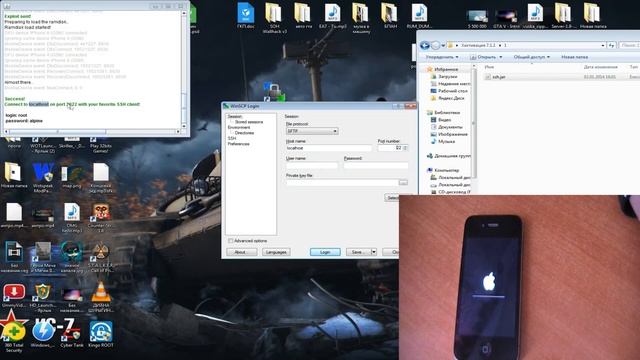
Task: Open the Kingo ROOT desktop shortcut
Action: [x=101, y=333]
